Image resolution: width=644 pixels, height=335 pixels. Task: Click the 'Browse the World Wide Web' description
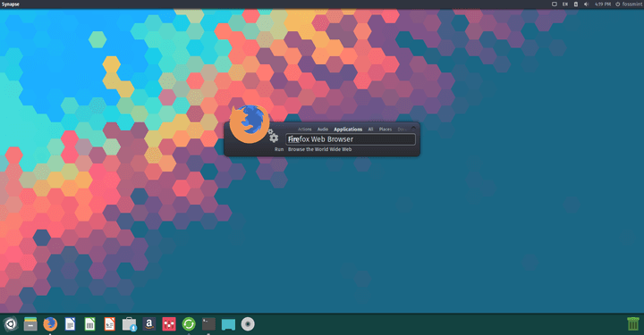coord(319,149)
